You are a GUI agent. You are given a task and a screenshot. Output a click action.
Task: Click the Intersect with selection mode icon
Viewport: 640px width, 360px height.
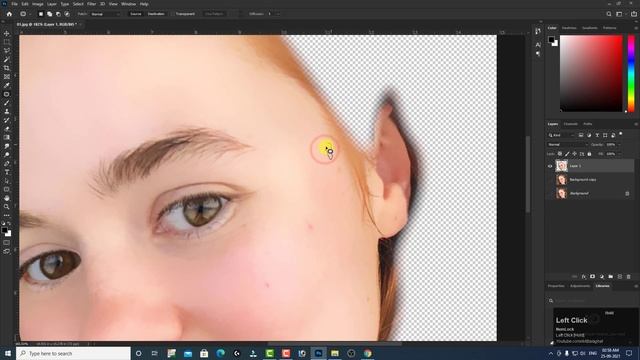(67, 14)
